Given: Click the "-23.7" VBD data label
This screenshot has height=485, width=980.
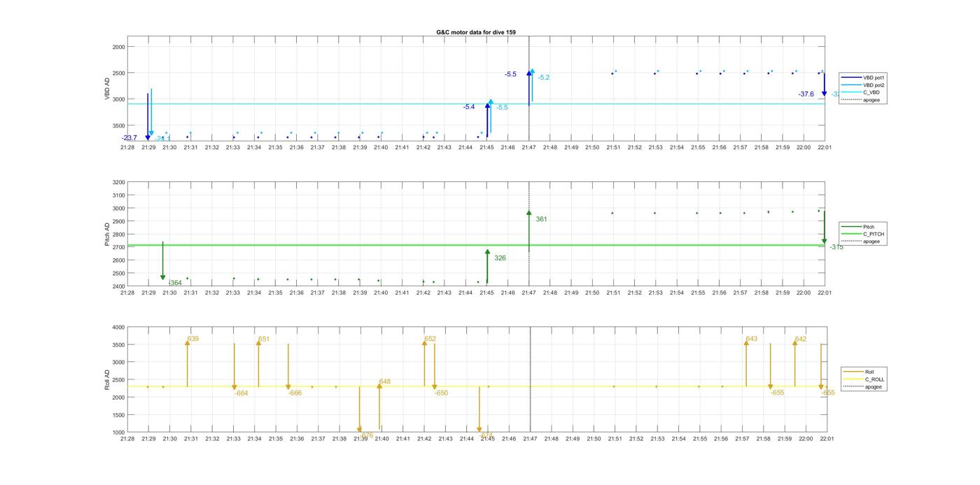Looking at the screenshot, I should pos(129,138).
